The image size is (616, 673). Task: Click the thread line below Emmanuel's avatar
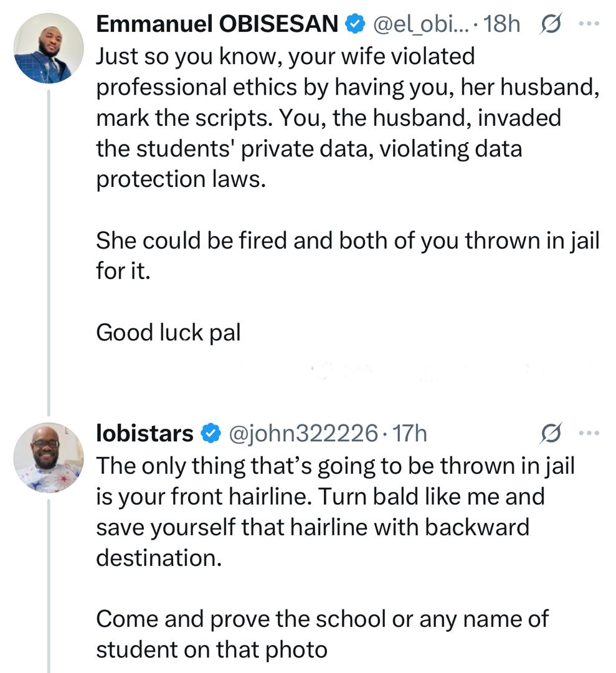coord(49,249)
